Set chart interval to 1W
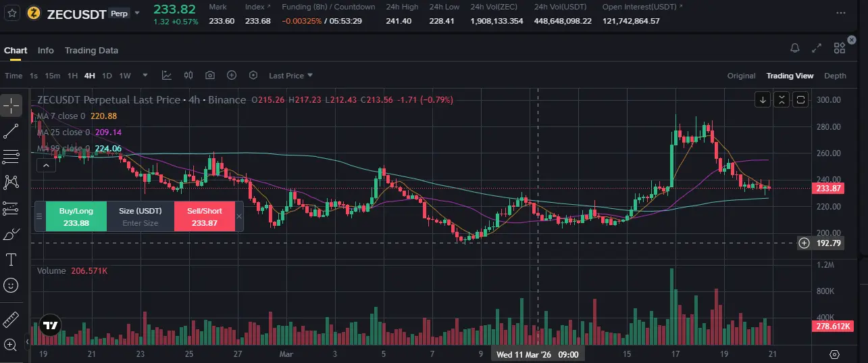This screenshot has height=363, width=868. point(125,76)
